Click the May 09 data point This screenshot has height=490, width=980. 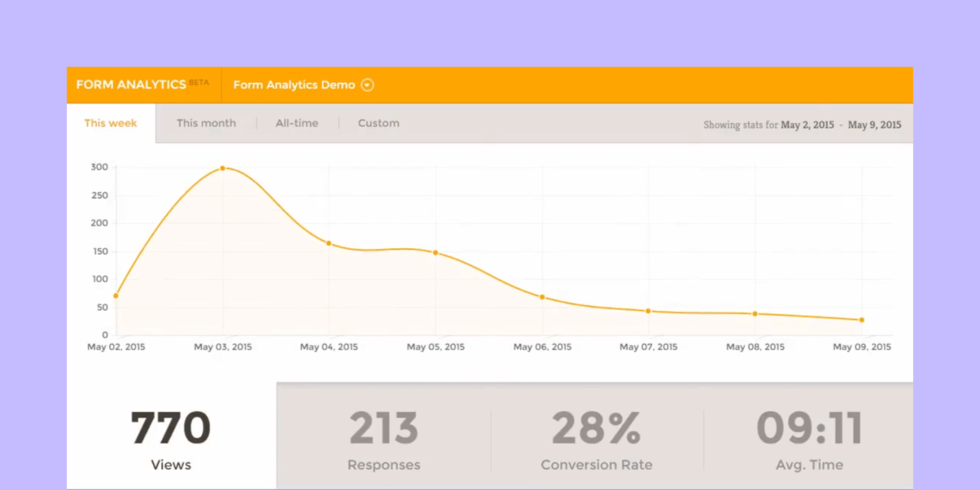(x=861, y=320)
